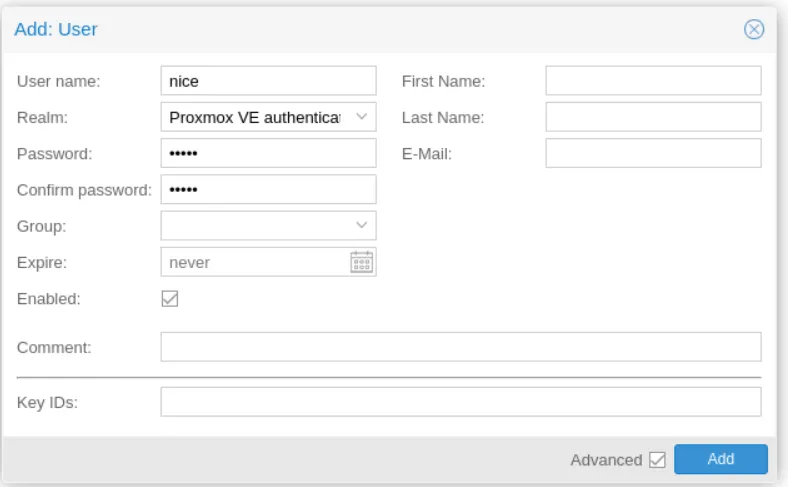788x487 pixels.
Task: Click the Expire field showing never
Action: coord(254,262)
